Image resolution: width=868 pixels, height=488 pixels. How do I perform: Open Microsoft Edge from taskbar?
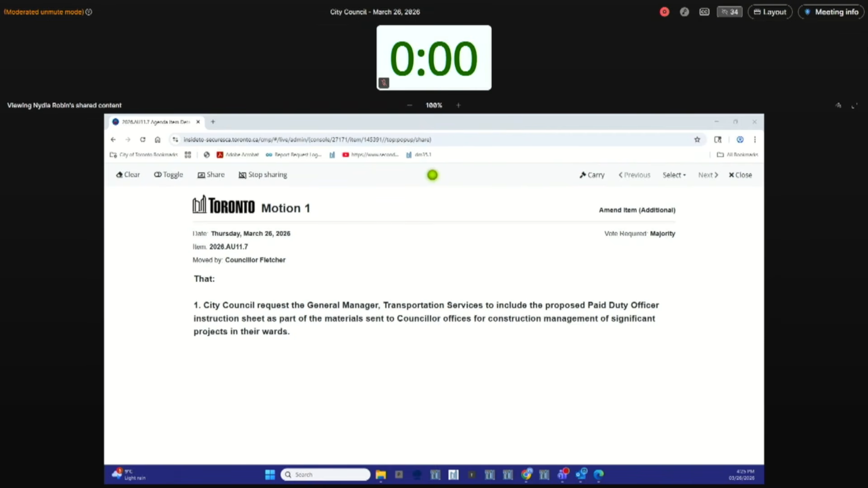pyautogui.click(x=599, y=474)
